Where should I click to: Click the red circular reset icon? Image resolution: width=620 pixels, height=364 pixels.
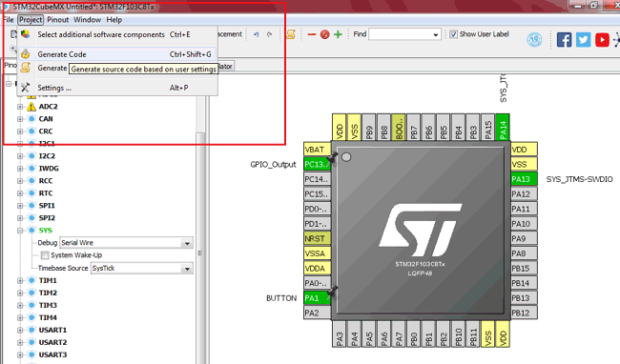tap(324, 34)
